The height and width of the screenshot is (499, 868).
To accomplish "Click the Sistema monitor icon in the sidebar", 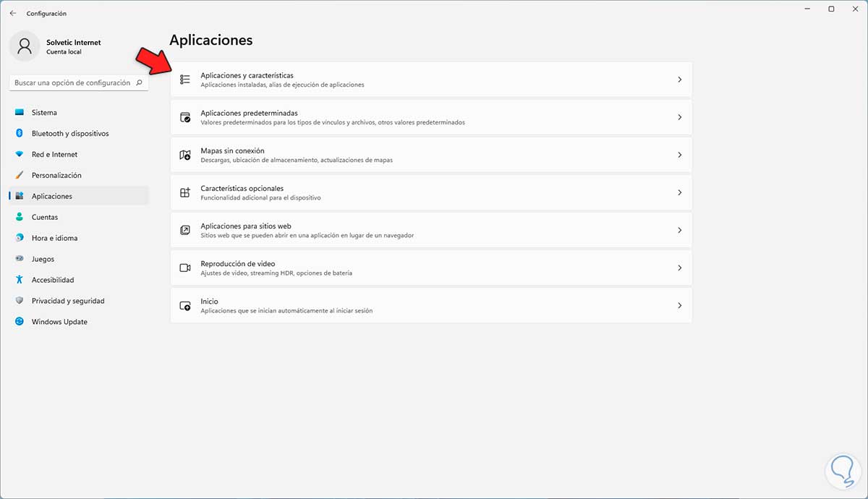I will click(x=20, y=113).
